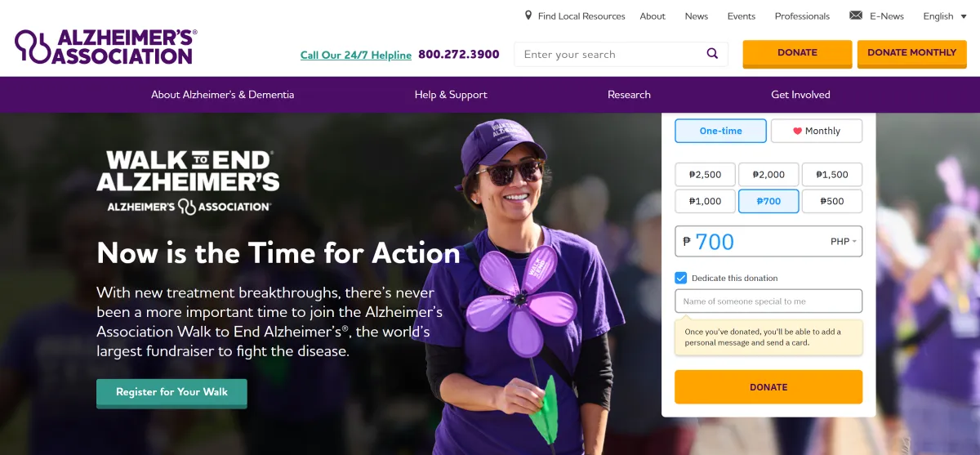Select the ₱2,500 donation amount

705,175
